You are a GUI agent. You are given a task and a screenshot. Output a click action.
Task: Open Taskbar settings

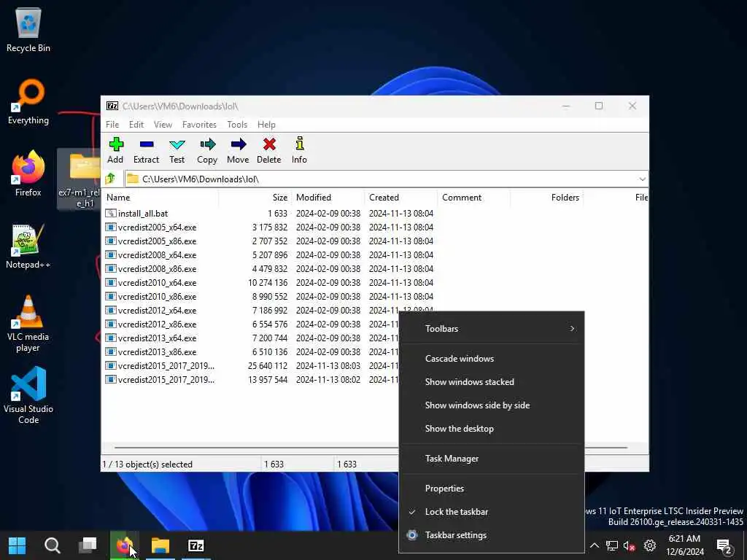pyautogui.click(x=492, y=535)
